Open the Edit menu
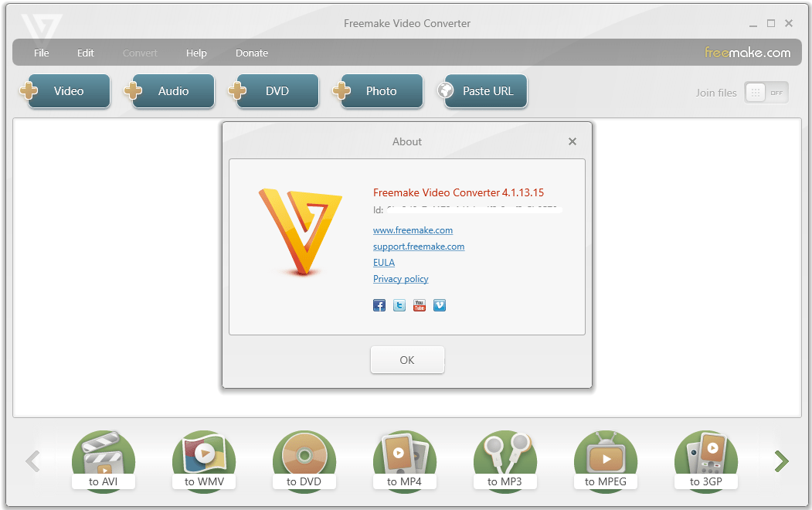This screenshot has height=510, width=812. tap(86, 53)
